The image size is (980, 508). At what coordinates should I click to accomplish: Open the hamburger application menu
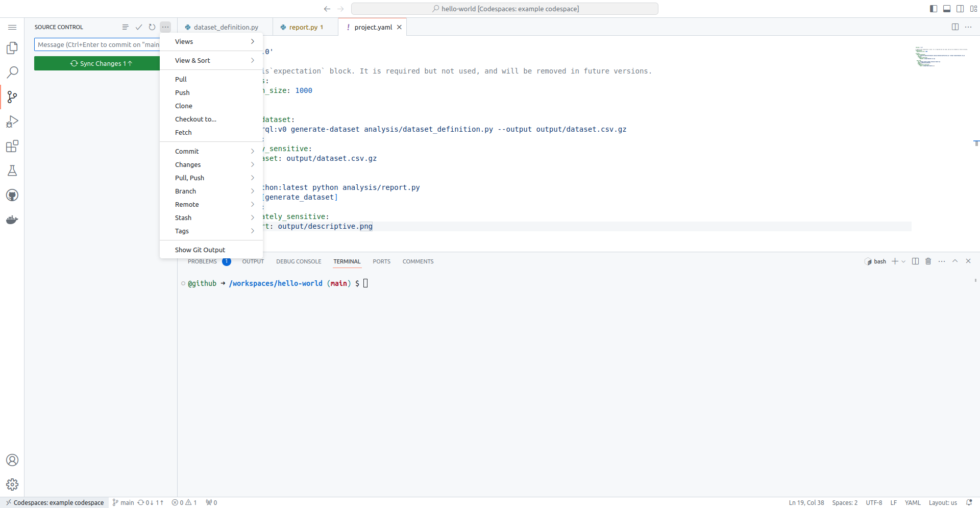[x=12, y=27]
